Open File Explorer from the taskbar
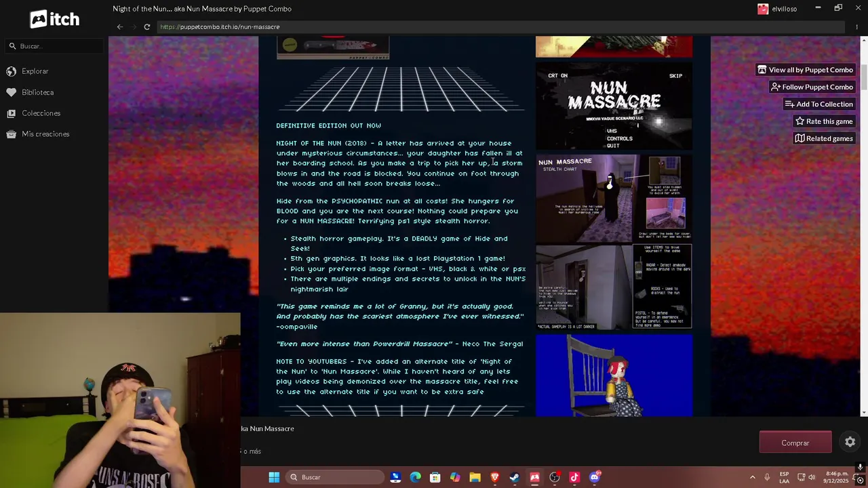This screenshot has width=868, height=488. [475, 477]
